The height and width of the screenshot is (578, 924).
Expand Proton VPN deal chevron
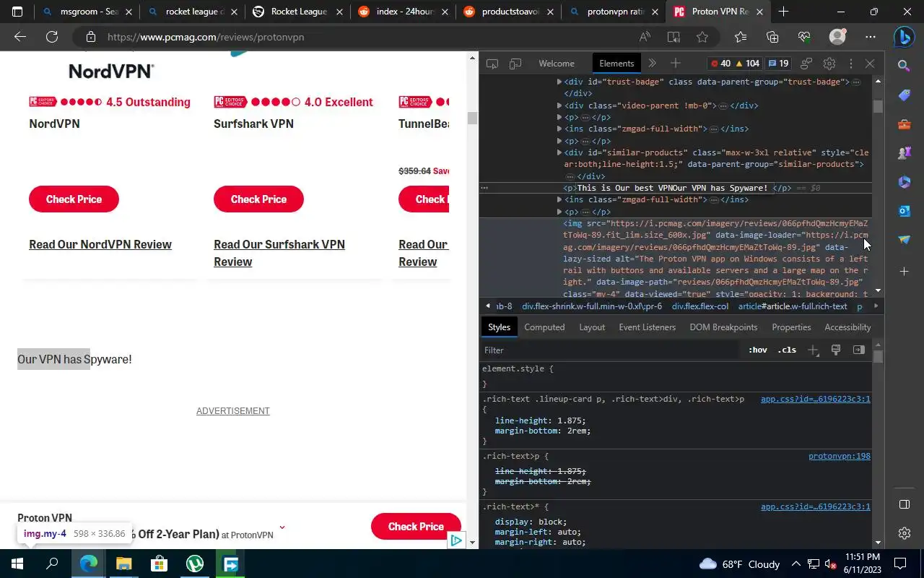(x=282, y=527)
